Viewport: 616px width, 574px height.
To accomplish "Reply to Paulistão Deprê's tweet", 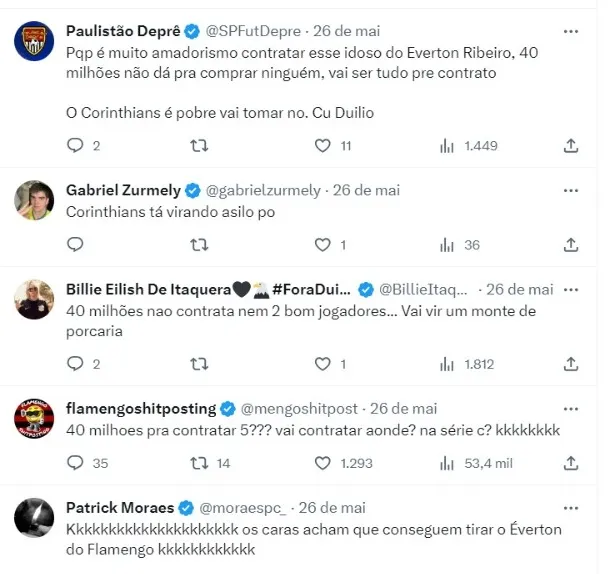I will click(x=75, y=146).
